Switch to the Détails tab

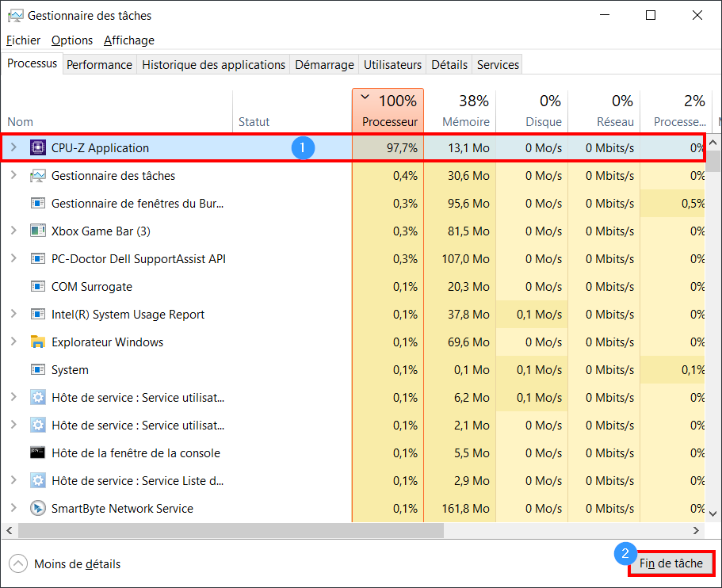click(449, 65)
